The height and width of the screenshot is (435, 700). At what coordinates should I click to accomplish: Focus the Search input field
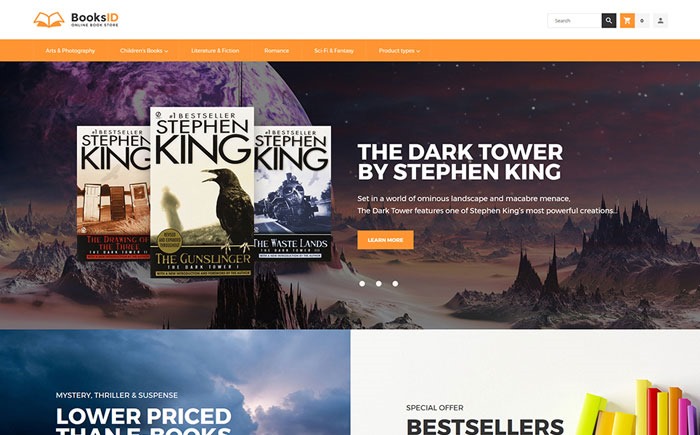[x=575, y=21]
